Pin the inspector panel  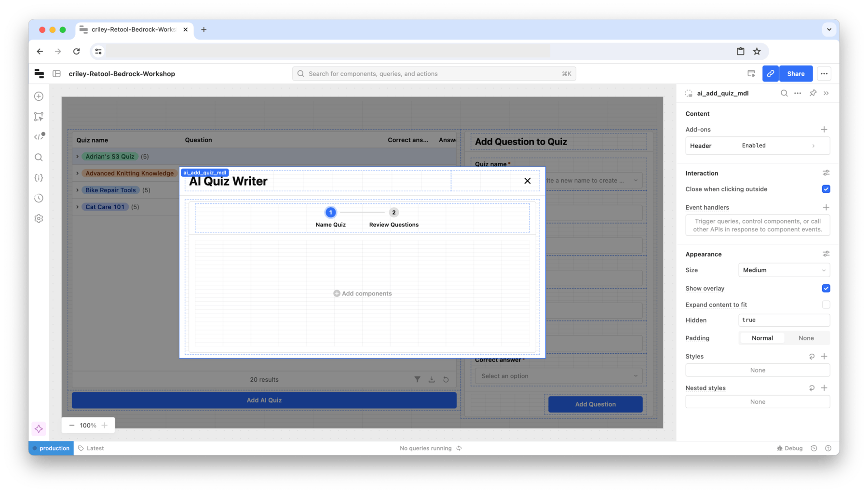click(x=813, y=93)
